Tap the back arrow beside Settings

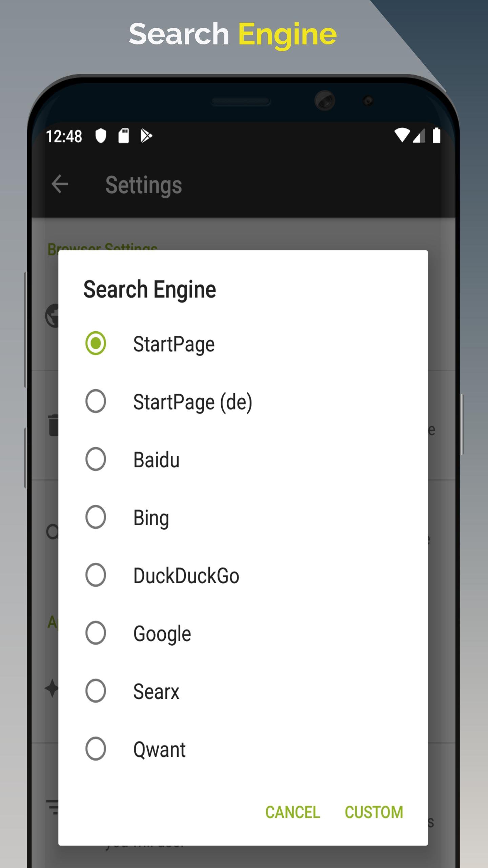click(60, 184)
